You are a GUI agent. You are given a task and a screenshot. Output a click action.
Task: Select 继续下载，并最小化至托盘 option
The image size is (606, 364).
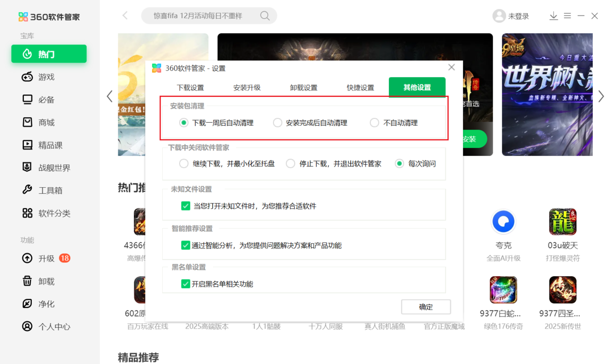pyautogui.click(x=227, y=164)
